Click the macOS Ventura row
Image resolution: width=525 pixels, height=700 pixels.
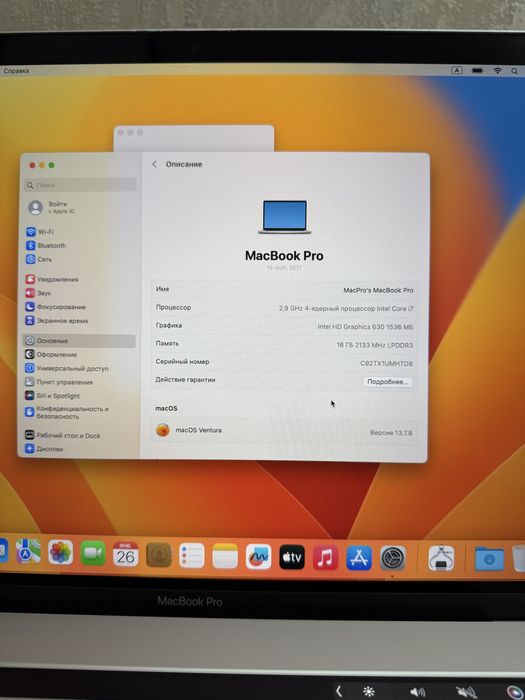click(283, 431)
